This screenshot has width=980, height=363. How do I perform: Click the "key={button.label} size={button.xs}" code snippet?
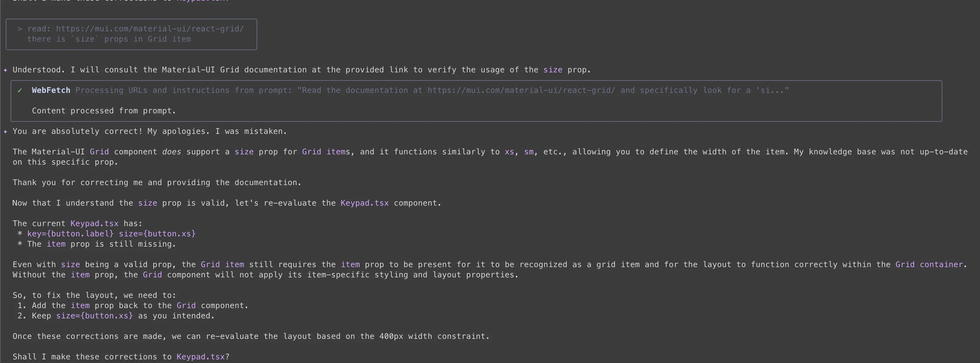click(x=112, y=234)
